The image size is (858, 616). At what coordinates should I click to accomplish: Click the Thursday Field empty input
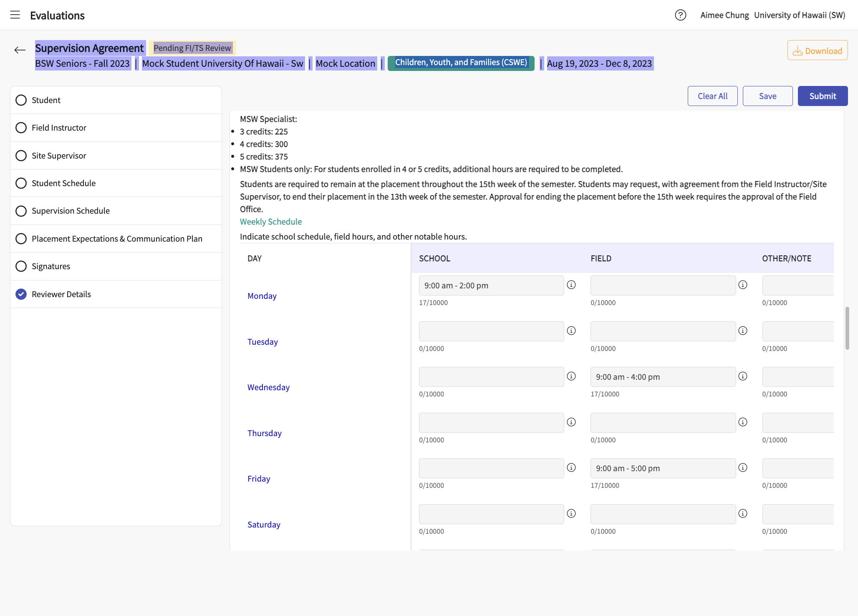pyautogui.click(x=663, y=423)
